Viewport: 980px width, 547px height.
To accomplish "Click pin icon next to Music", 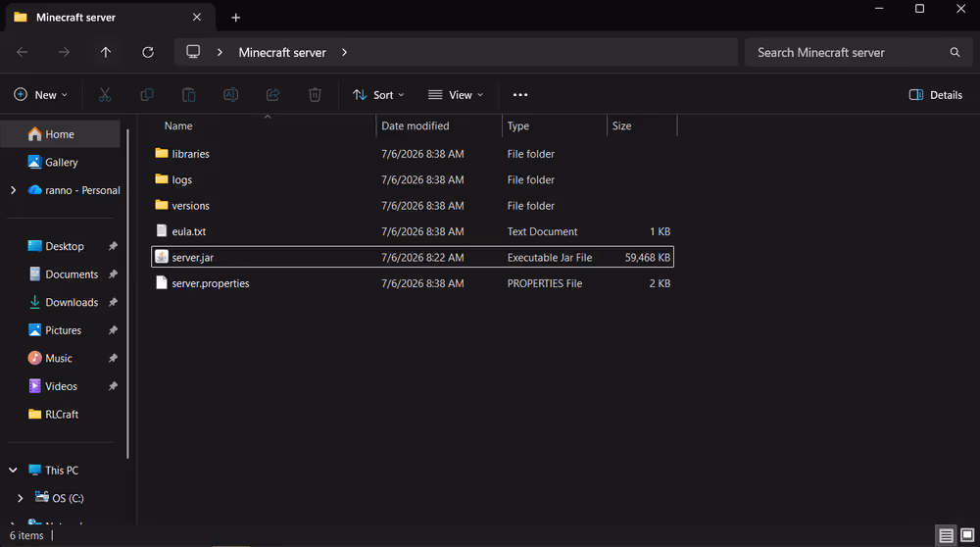I will 113,358.
